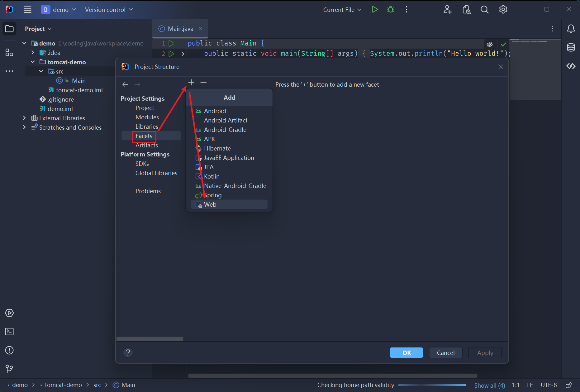Screen dimensions: 580x392
Task: Open the main hamburger menu
Action: [x=27, y=9]
